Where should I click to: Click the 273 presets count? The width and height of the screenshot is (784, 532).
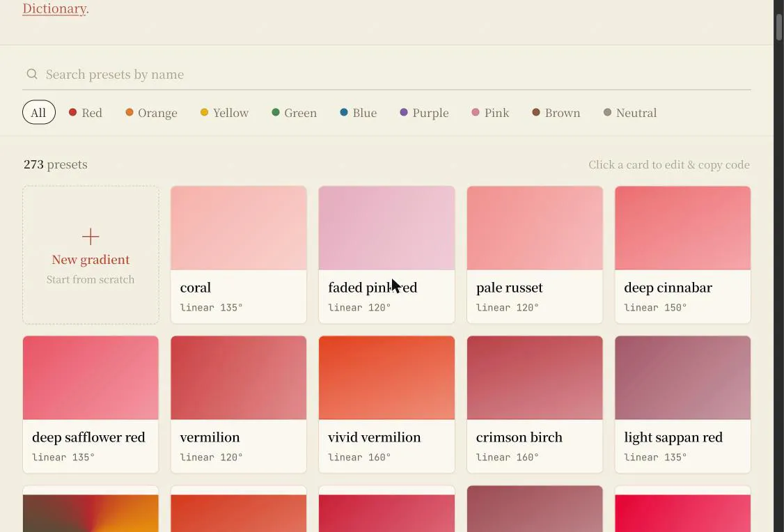pyautogui.click(x=56, y=164)
